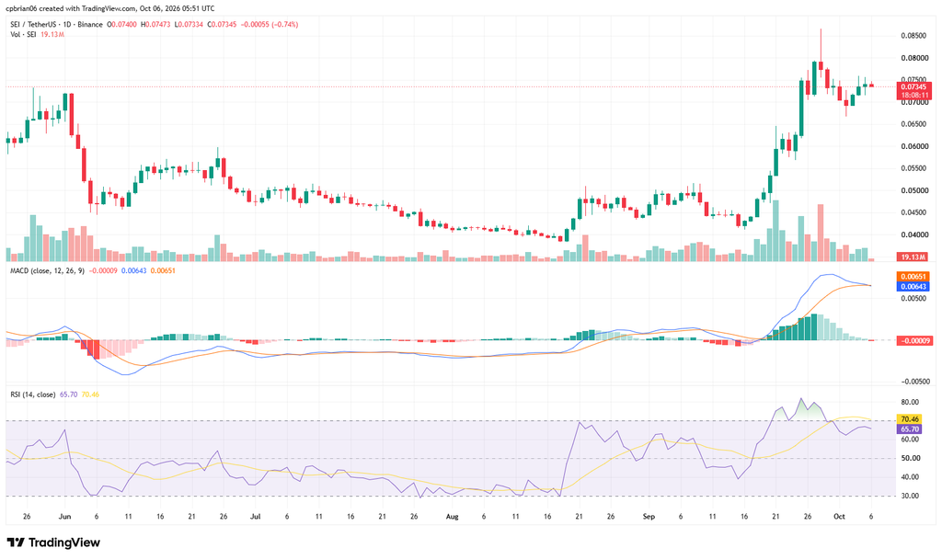Click the tallest red volume bar in late September
The width and height of the screenshot is (942, 560).
(821, 233)
